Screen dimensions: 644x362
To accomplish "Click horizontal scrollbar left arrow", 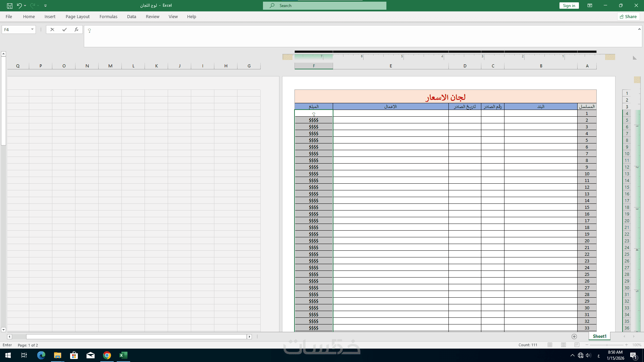I will pos(9,337).
